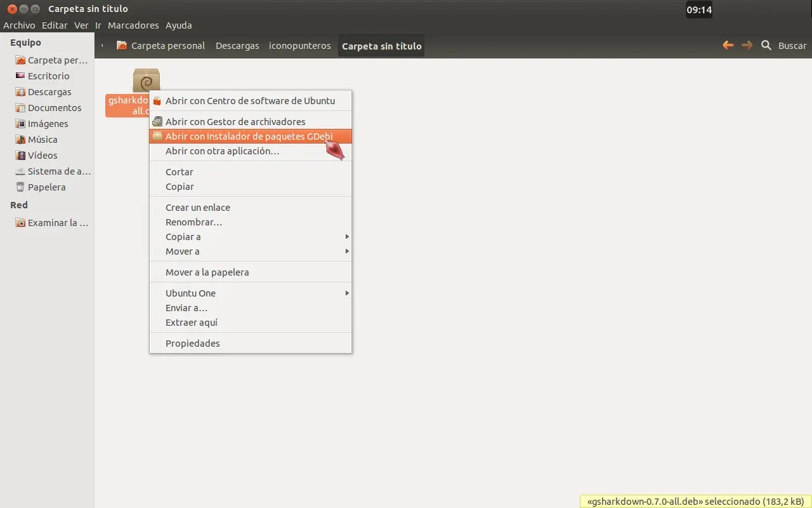
Task: Expand the Copiar a submenu arrow
Action: tap(347, 237)
